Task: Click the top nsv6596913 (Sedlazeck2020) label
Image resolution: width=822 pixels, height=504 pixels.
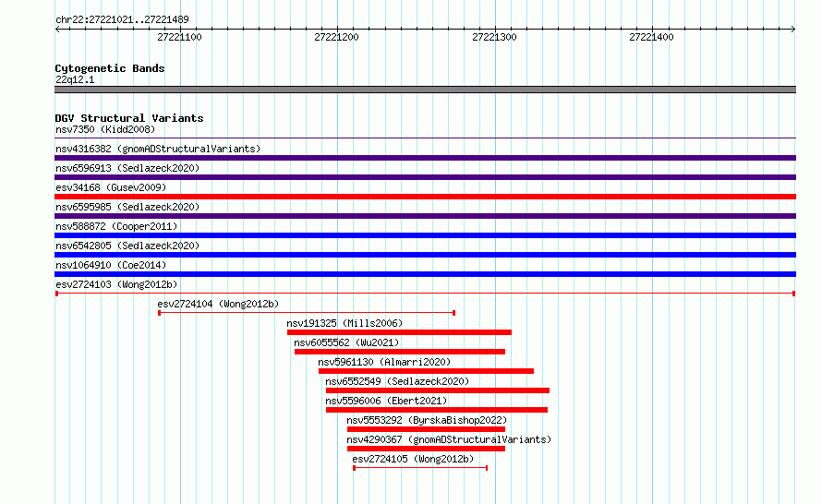Action: (x=127, y=168)
